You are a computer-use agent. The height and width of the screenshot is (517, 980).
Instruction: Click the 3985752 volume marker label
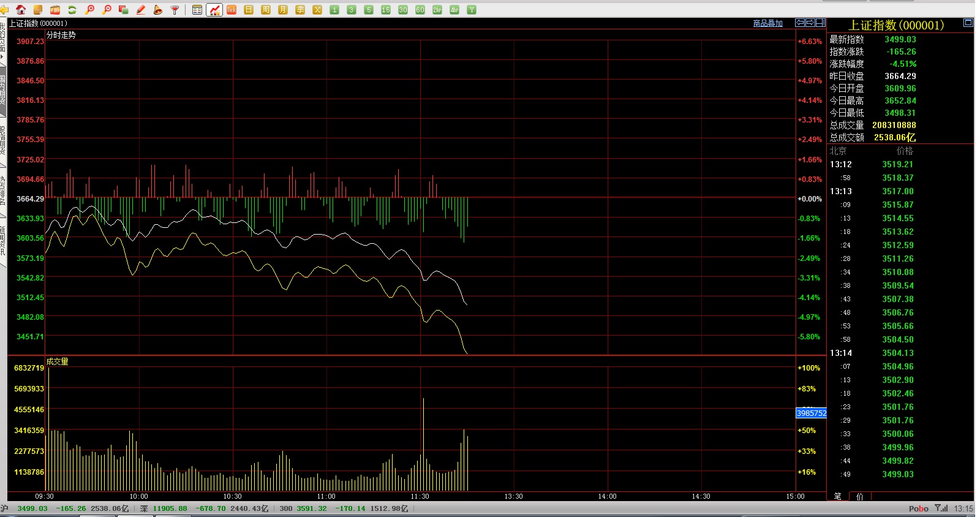[811, 413]
